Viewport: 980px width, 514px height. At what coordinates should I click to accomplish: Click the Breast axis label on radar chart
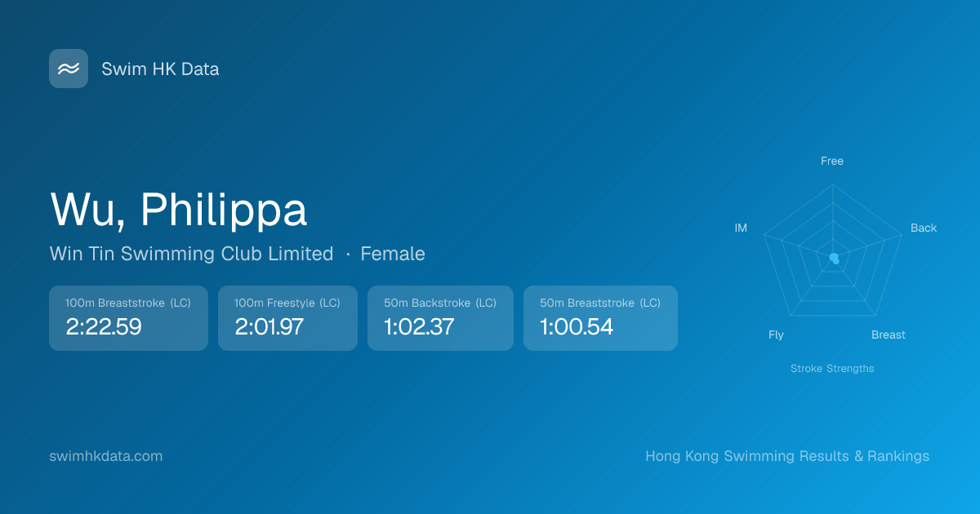pos(889,335)
